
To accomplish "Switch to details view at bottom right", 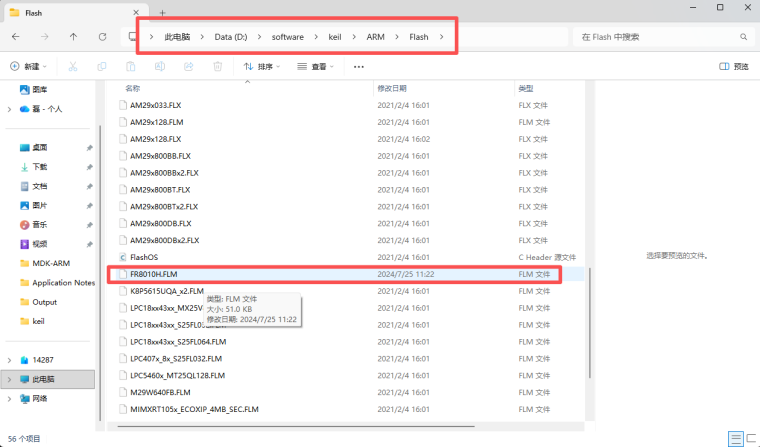I will 734,439.
